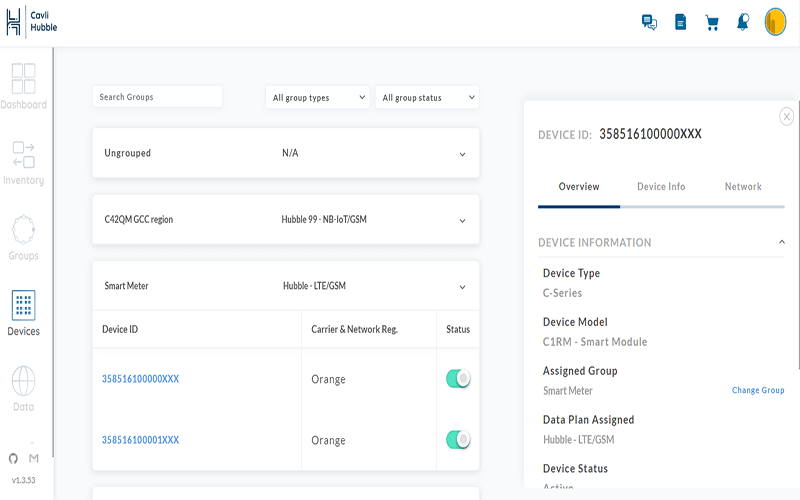
Task: Expand the Ungrouped group row
Action: (462, 154)
